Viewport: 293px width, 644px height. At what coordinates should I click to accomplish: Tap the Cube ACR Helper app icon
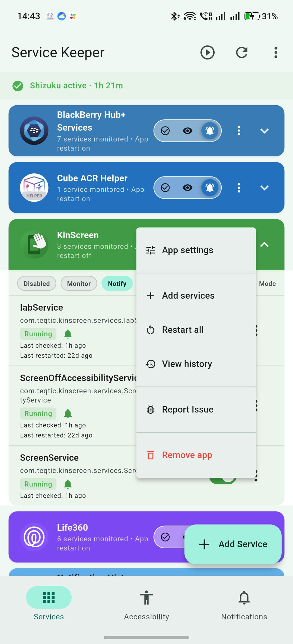(34, 188)
